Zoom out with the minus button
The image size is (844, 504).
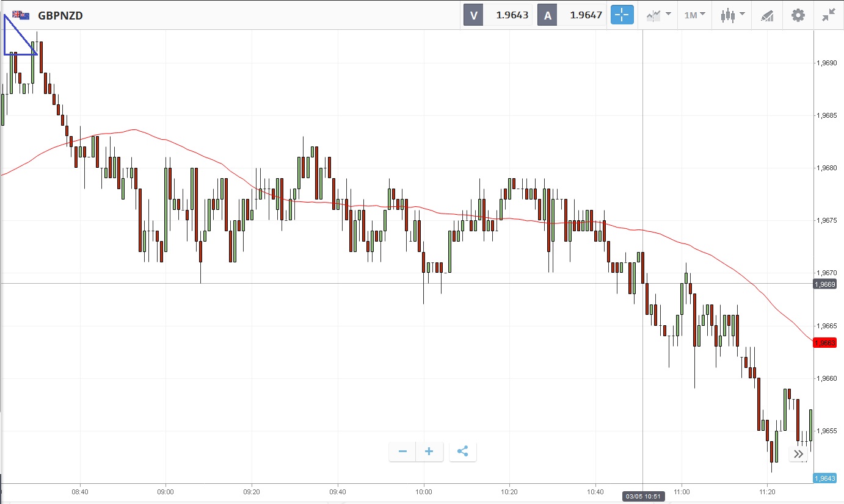402,452
